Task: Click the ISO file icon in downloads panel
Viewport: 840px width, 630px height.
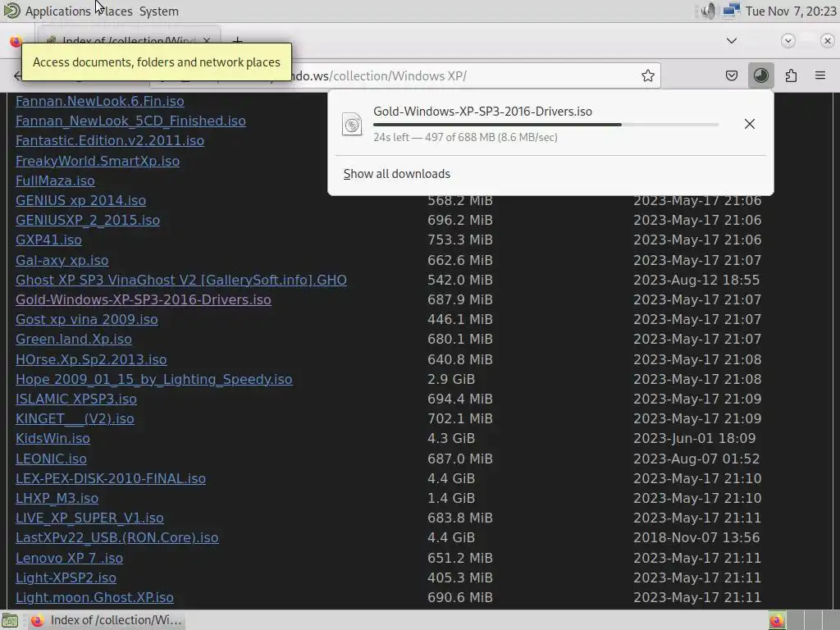Action: pyautogui.click(x=352, y=125)
